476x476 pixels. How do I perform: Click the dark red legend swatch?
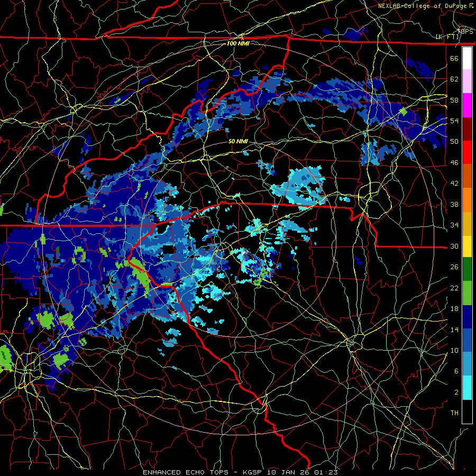tap(467, 129)
